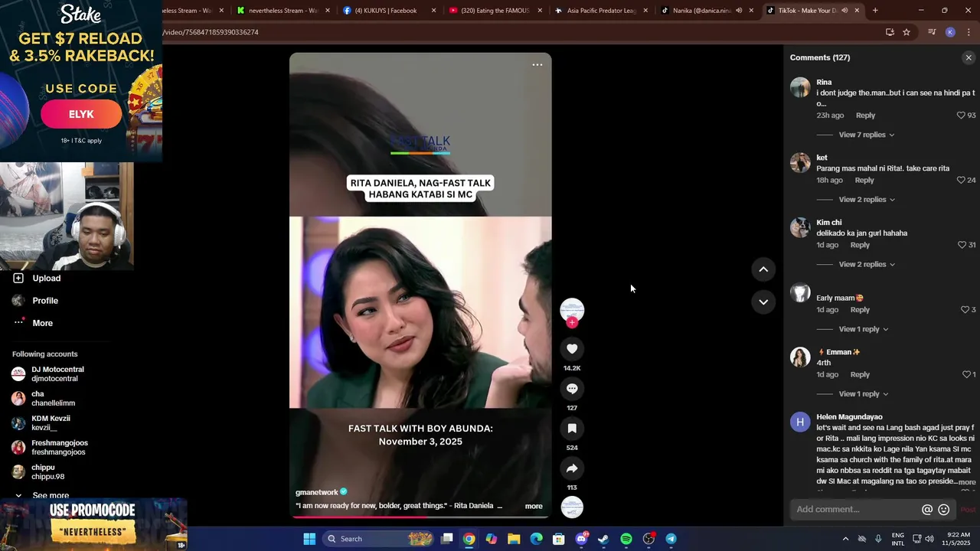Open the Chrome media controls icon
980x551 pixels.
(932, 32)
